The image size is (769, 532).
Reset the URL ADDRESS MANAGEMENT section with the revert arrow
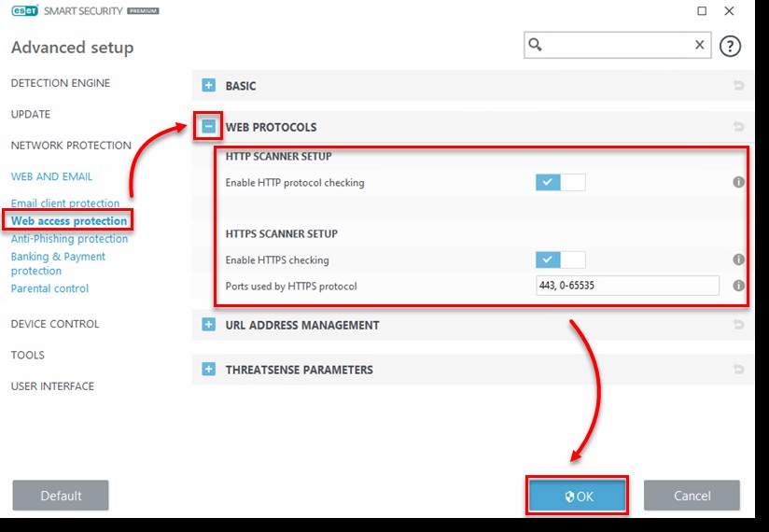pyautogui.click(x=738, y=325)
